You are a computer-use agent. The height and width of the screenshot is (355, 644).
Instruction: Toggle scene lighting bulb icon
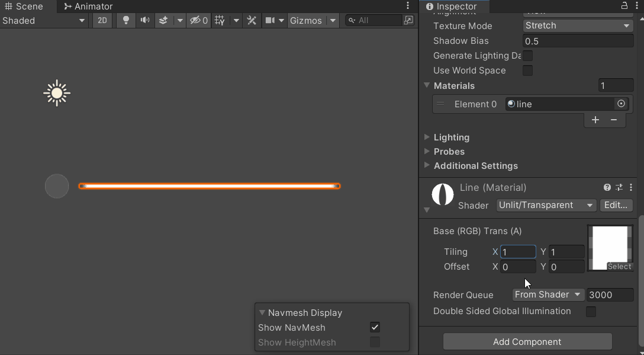click(x=126, y=21)
